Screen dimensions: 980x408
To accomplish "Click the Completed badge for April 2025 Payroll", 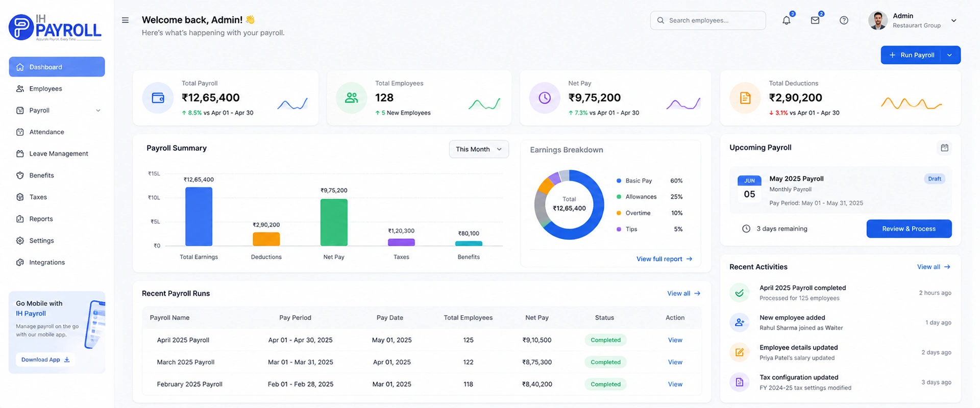I will click(605, 340).
